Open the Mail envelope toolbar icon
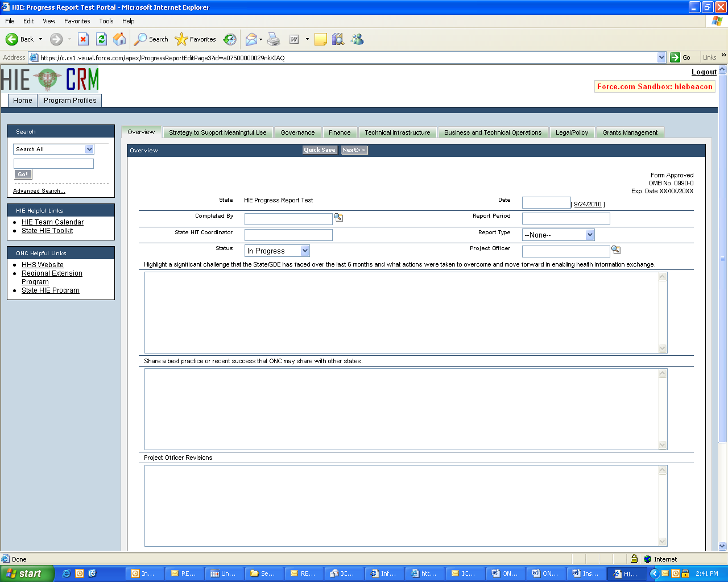728x582 pixels. click(251, 39)
